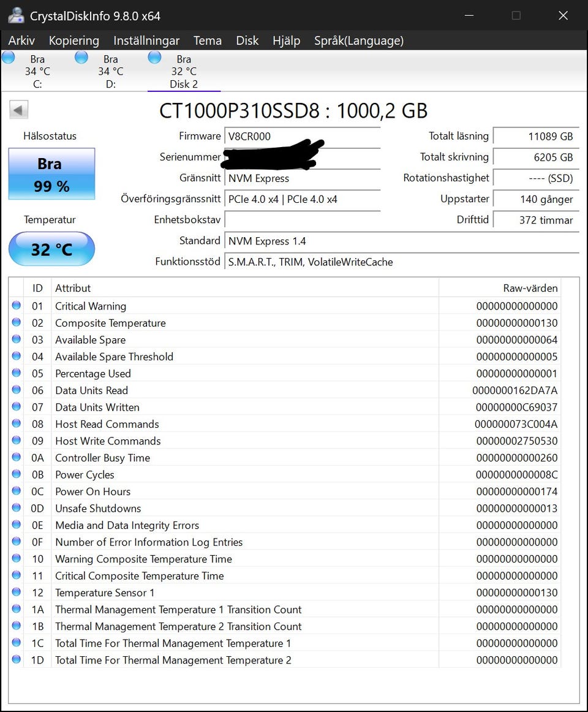
Task: Click status icon beside Unsafe Shutdowns
Action: [x=17, y=508]
